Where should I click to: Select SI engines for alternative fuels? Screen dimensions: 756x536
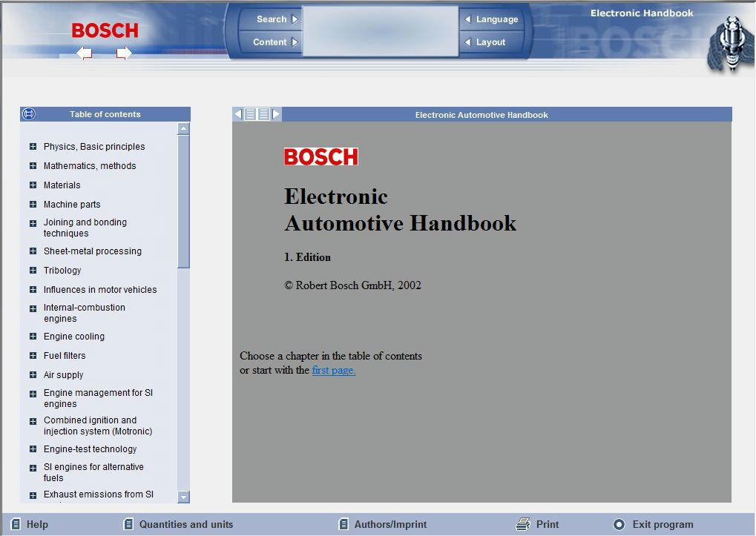pyautogui.click(x=93, y=472)
